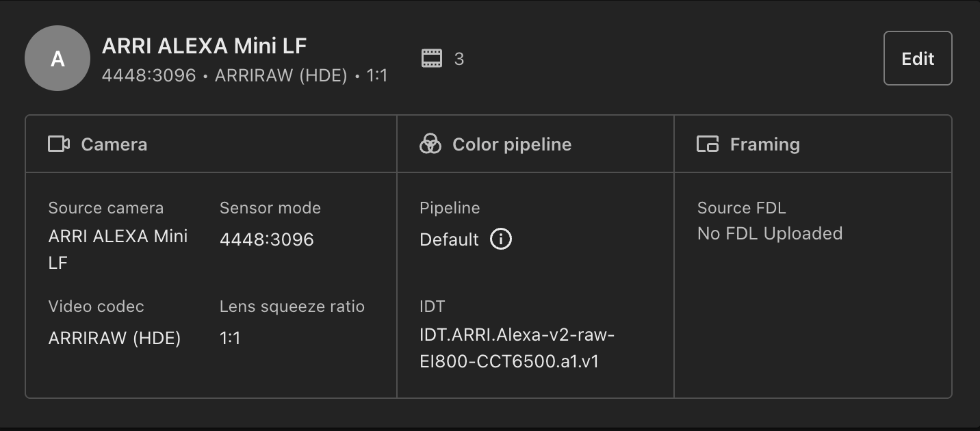Click the No FDL Uploaded text

click(x=770, y=233)
